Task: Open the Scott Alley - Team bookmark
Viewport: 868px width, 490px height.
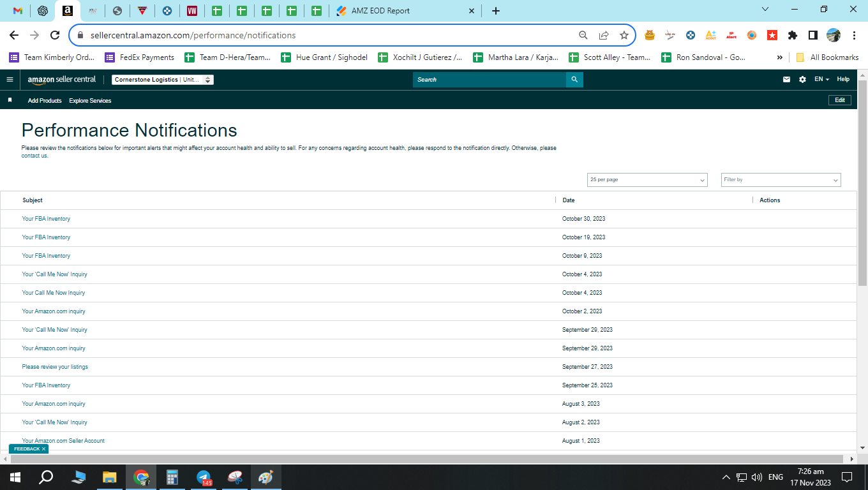Action: tap(610, 57)
